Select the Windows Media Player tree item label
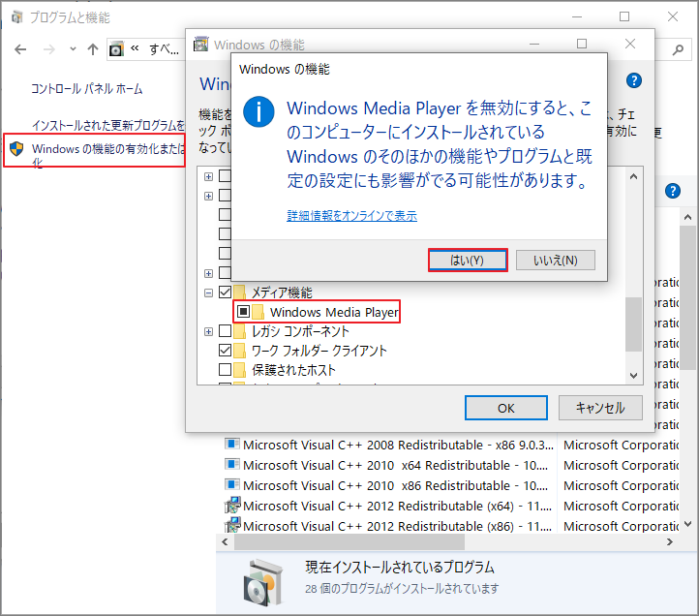 click(334, 312)
